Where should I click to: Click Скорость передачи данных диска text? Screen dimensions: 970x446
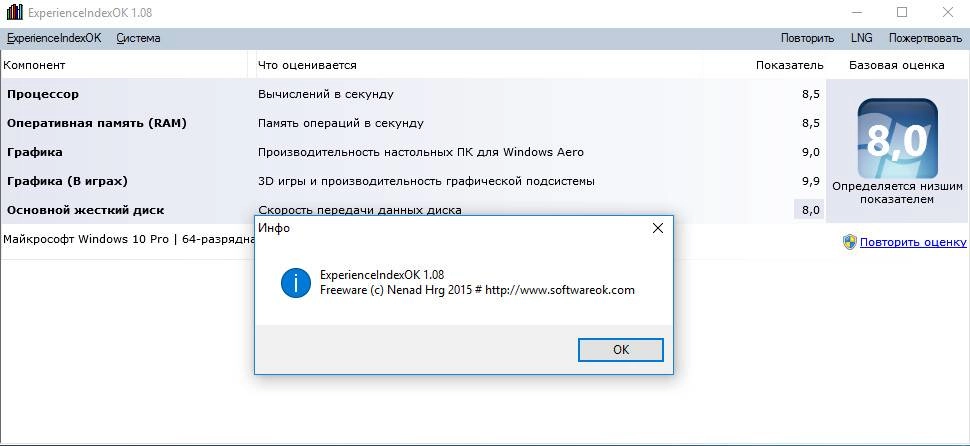[359, 210]
